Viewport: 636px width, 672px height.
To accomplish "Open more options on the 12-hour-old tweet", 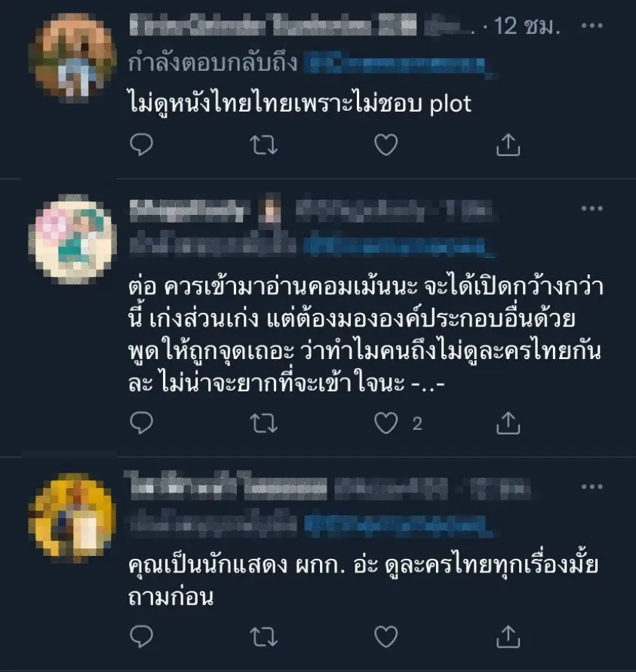I will [591, 26].
